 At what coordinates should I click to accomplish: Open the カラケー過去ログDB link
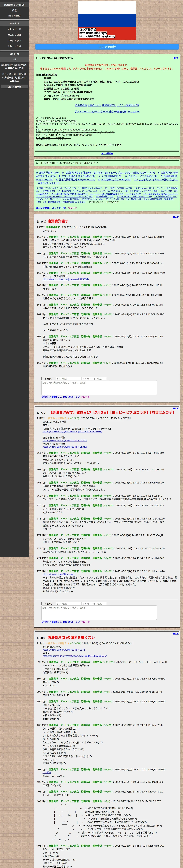(128, 105)
